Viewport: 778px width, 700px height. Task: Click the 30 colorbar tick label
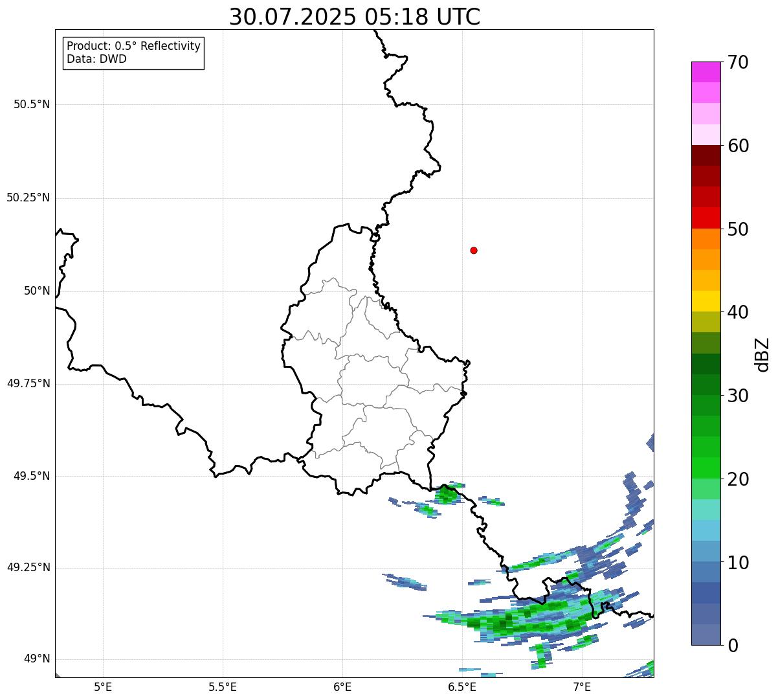click(738, 396)
